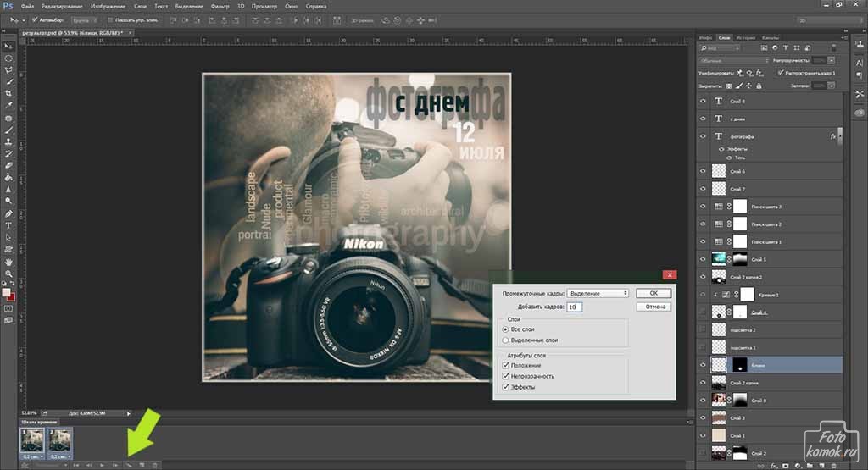Open the auto-select Группа dropdown
Viewport: 868px width, 470px height.
pyautogui.click(x=85, y=20)
